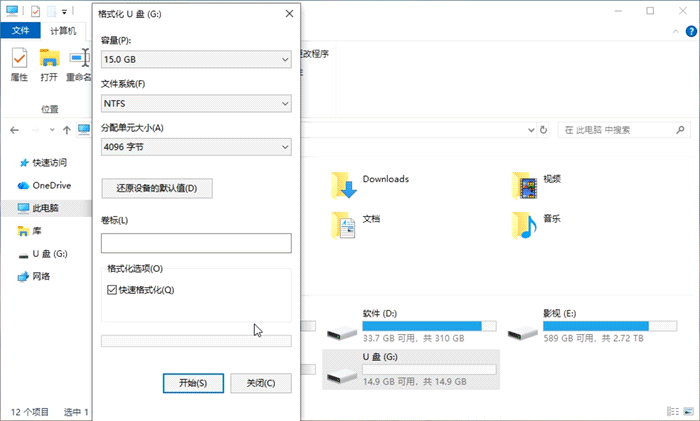Click the Movies (E:) usage bar

point(610,326)
